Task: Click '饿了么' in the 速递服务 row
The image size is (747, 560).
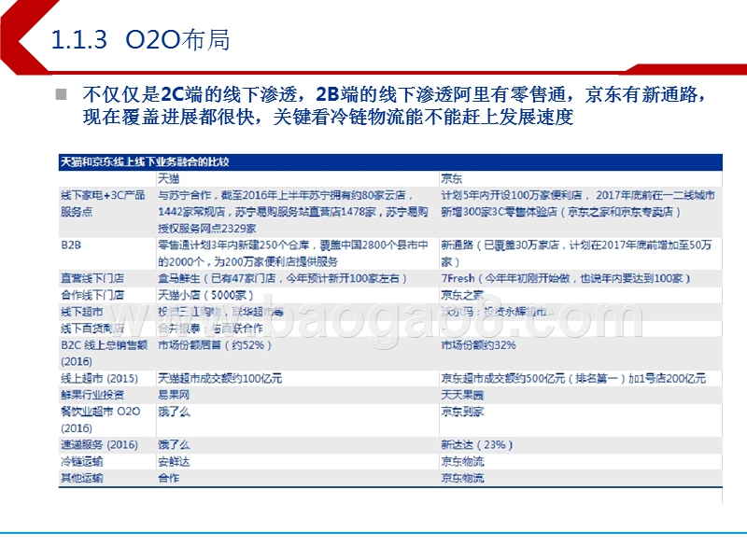Action: click(x=174, y=445)
